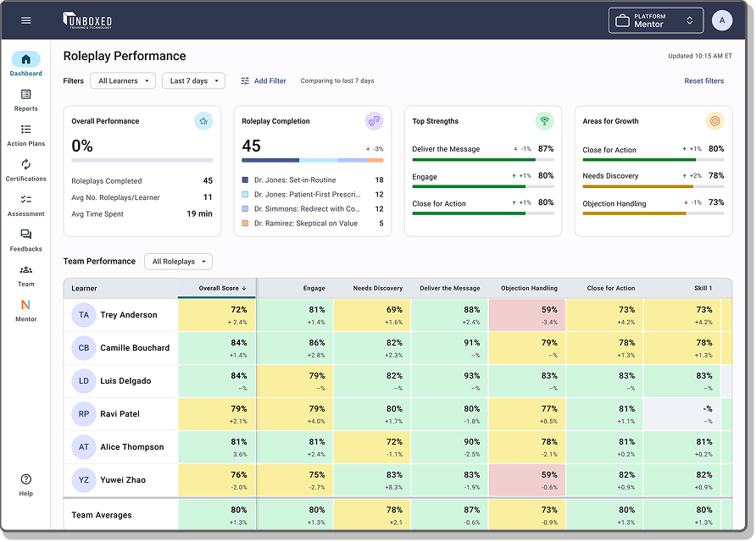The width and height of the screenshot is (756, 542).
Task: Select Trey Anderson learner row
Action: coord(128,315)
